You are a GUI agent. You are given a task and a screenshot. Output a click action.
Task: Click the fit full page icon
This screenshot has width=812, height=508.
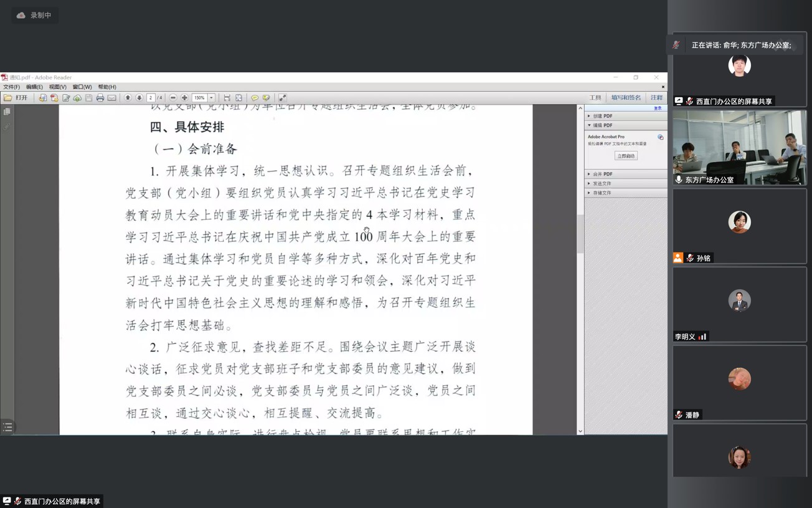238,98
